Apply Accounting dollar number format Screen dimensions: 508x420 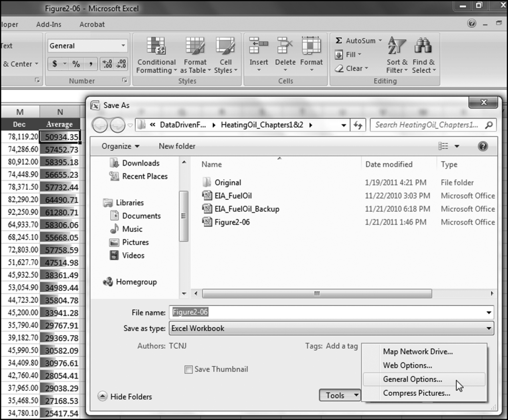tap(55, 64)
